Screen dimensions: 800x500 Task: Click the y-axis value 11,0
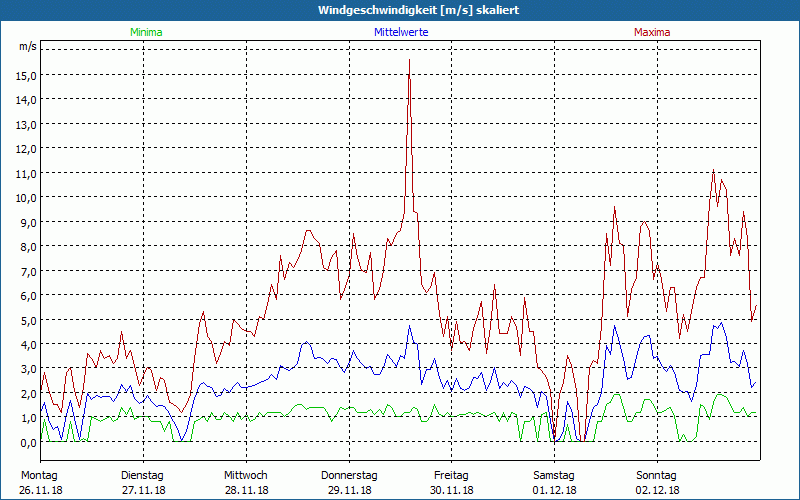click(26, 173)
